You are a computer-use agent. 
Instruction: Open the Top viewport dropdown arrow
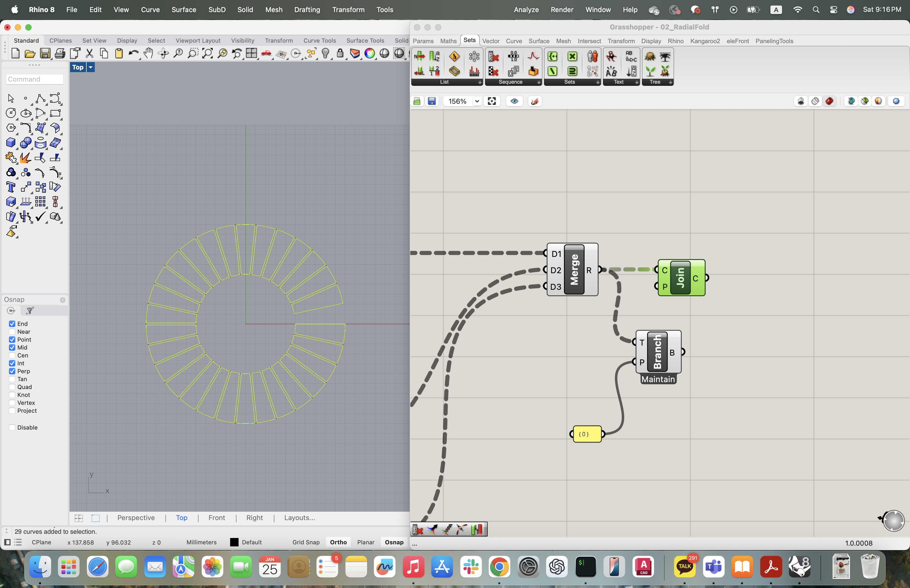[91, 67]
